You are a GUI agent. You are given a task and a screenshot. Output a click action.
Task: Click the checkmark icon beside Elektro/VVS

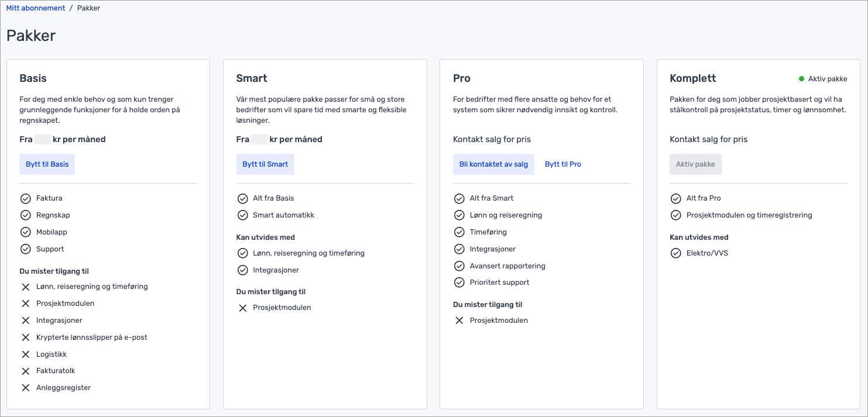point(676,253)
